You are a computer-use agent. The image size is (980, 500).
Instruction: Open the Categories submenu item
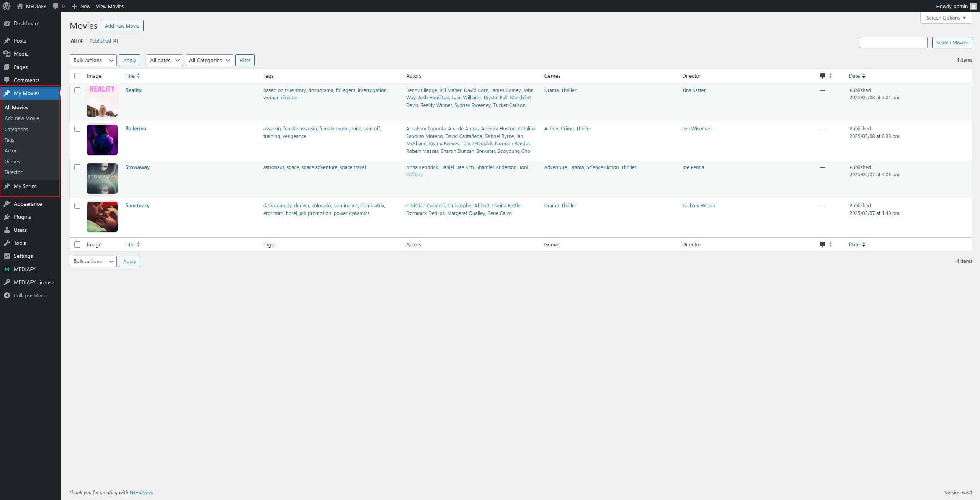[16, 129]
